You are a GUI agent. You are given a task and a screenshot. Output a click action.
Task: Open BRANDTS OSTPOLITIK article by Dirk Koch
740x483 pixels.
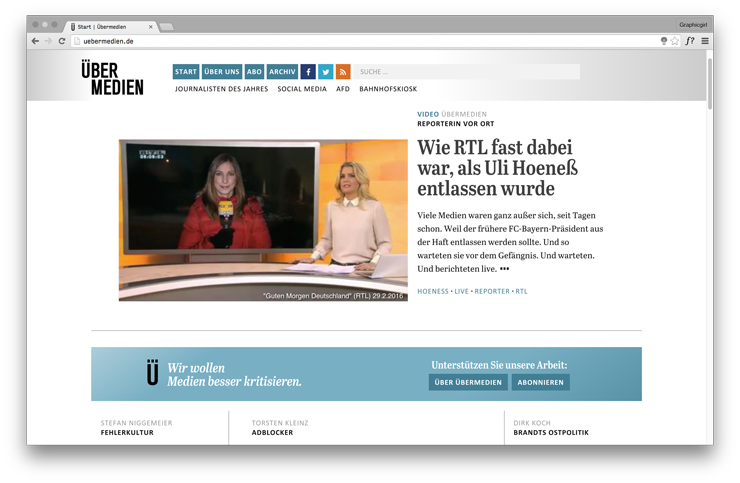click(x=551, y=432)
